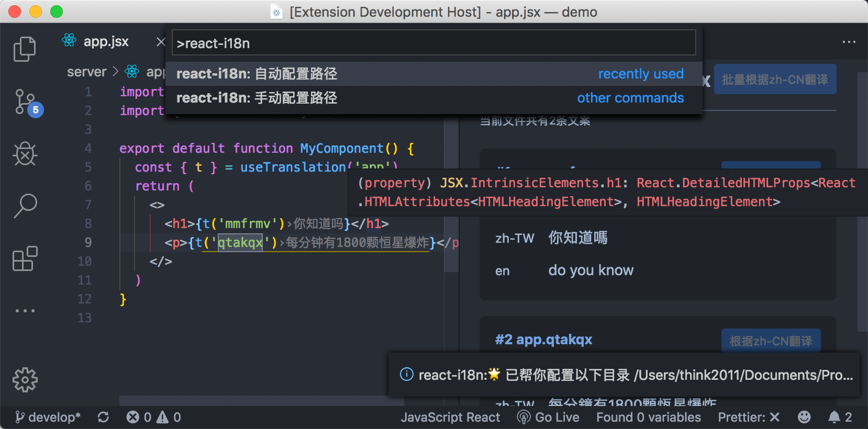Screen dimensions: 868x429
Task: Change language mode JavaScript React
Action: 450,417
